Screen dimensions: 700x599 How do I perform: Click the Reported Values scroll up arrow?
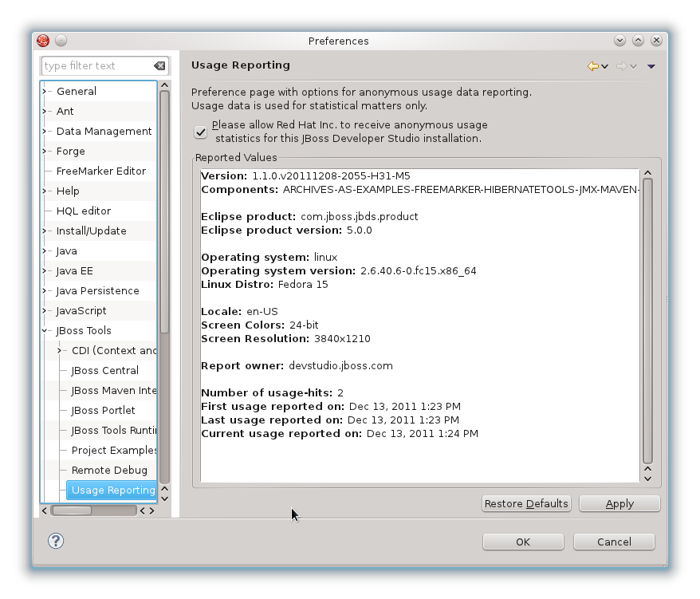pos(647,173)
